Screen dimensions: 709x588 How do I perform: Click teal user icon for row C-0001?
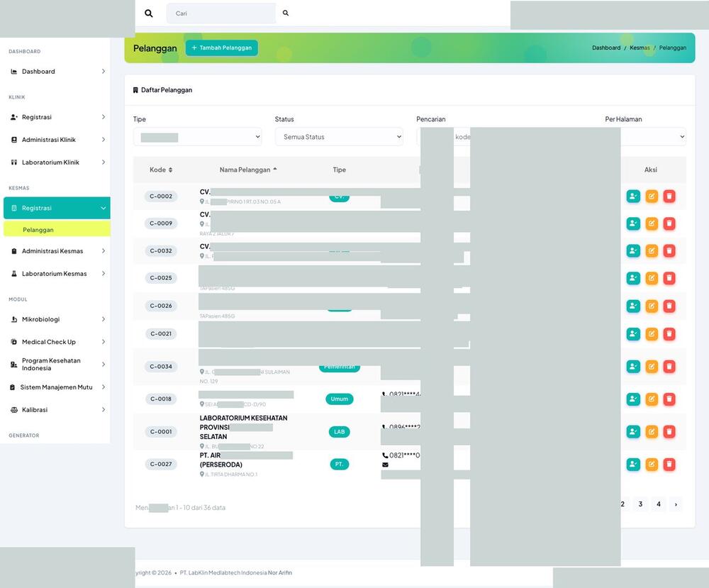pos(633,431)
